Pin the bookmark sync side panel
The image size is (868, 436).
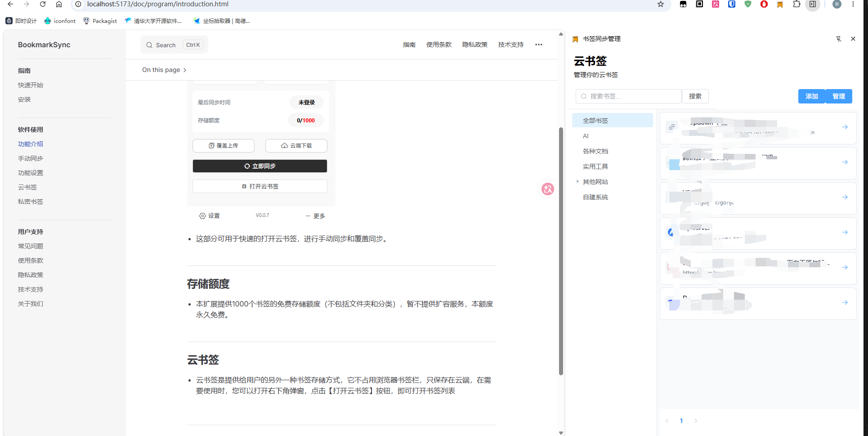tap(838, 39)
